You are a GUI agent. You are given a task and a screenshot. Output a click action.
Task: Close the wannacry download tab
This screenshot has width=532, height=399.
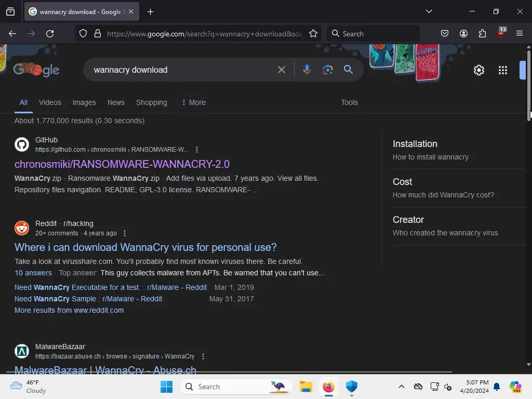tap(131, 11)
